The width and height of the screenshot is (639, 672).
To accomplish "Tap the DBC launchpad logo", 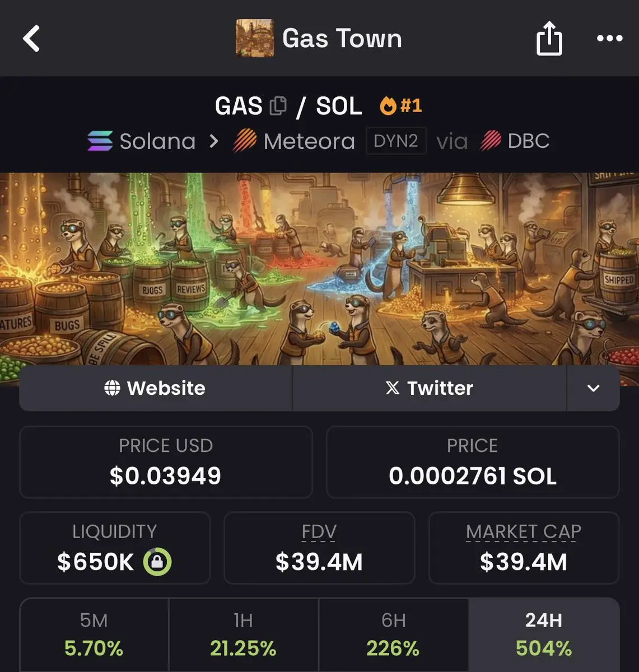I will coord(491,141).
